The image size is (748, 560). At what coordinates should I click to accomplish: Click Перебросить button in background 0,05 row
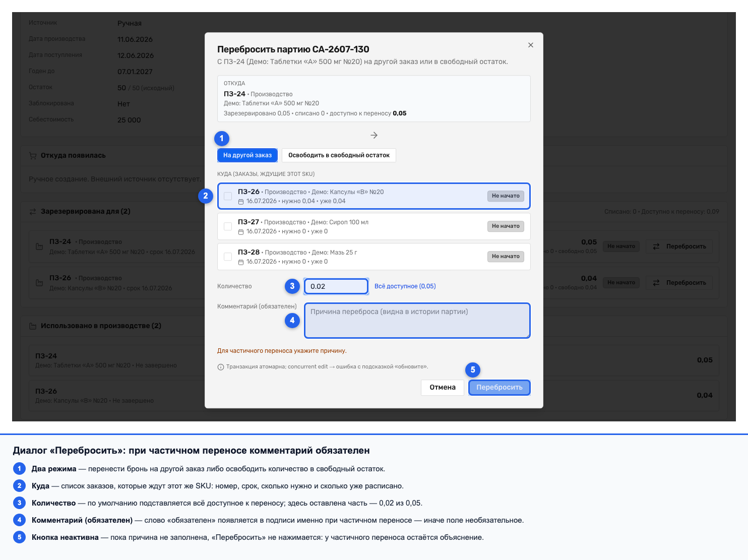(x=679, y=246)
